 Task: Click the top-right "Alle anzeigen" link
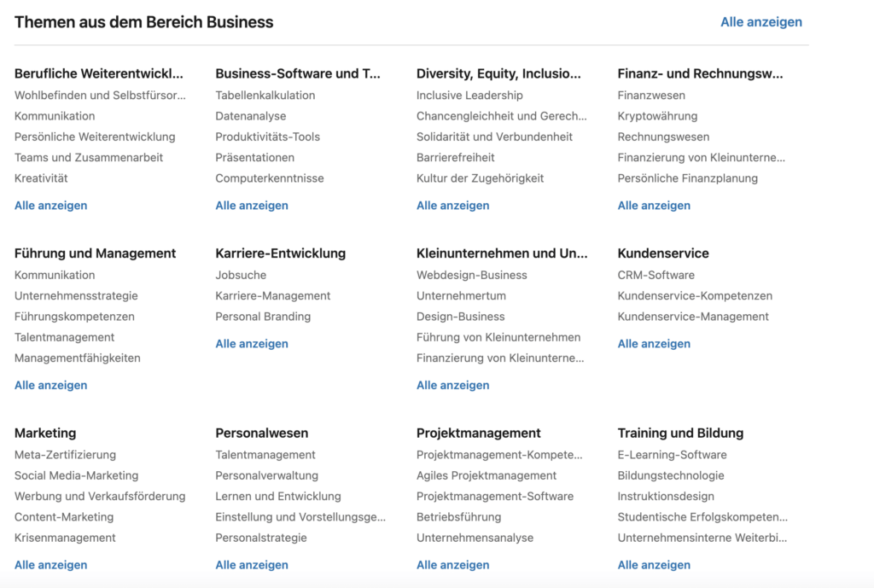760,22
